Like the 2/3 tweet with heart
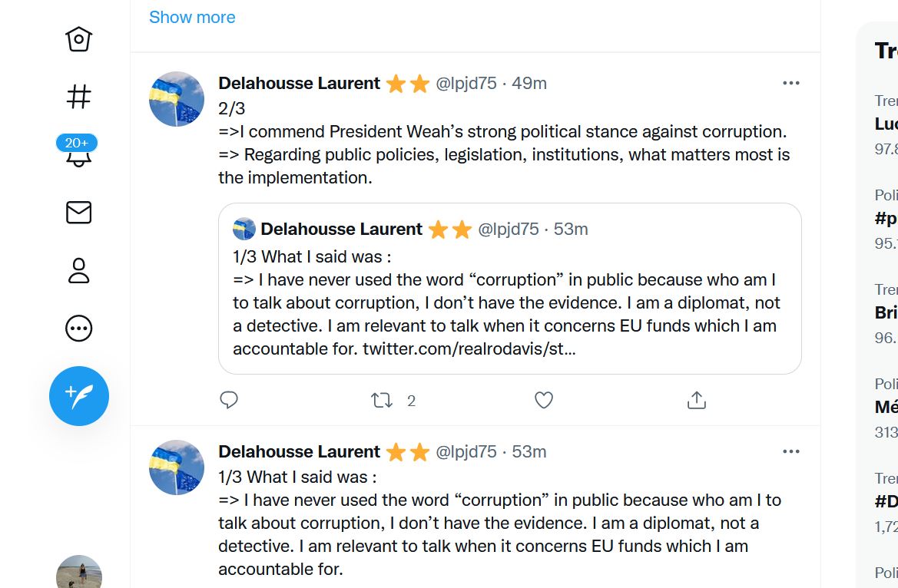Viewport: 898px width, 588px height. coord(544,400)
